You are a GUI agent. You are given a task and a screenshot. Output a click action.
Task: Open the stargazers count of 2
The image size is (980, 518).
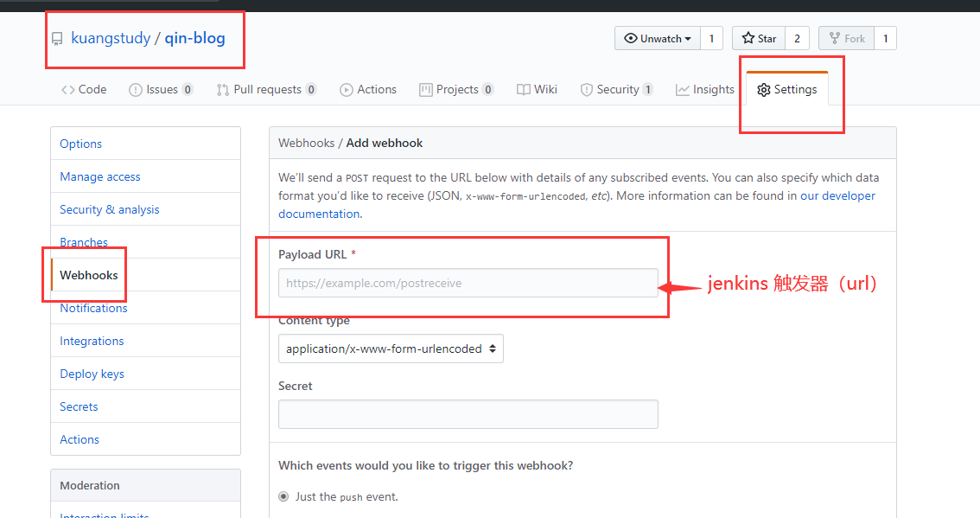[797, 38]
